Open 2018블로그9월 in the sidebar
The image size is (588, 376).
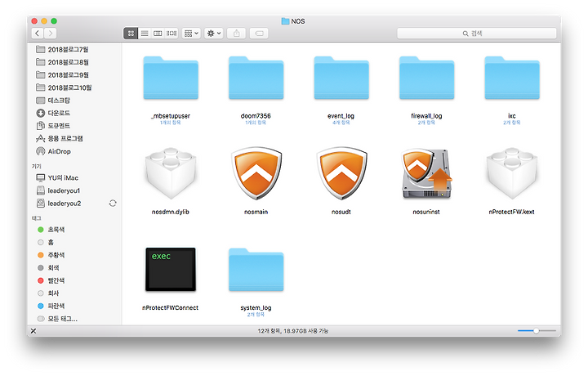(69, 75)
